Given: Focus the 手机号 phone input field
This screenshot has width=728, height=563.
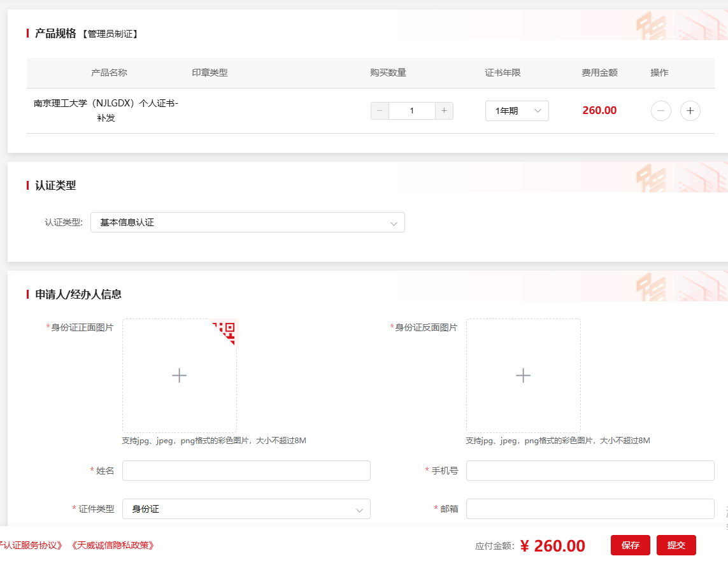Looking at the screenshot, I should click(x=590, y=471).
